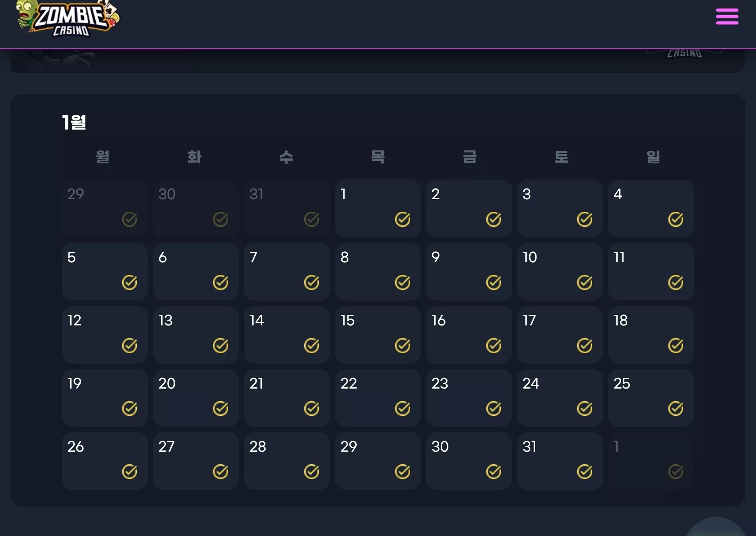
Task: Select the day 18 calendar cell
Action: click(651, 335)
